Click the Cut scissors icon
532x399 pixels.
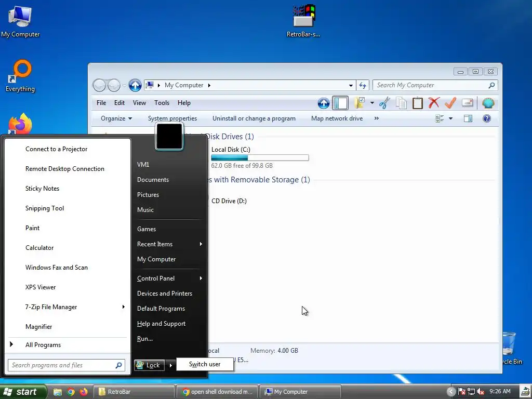(384, 103)
